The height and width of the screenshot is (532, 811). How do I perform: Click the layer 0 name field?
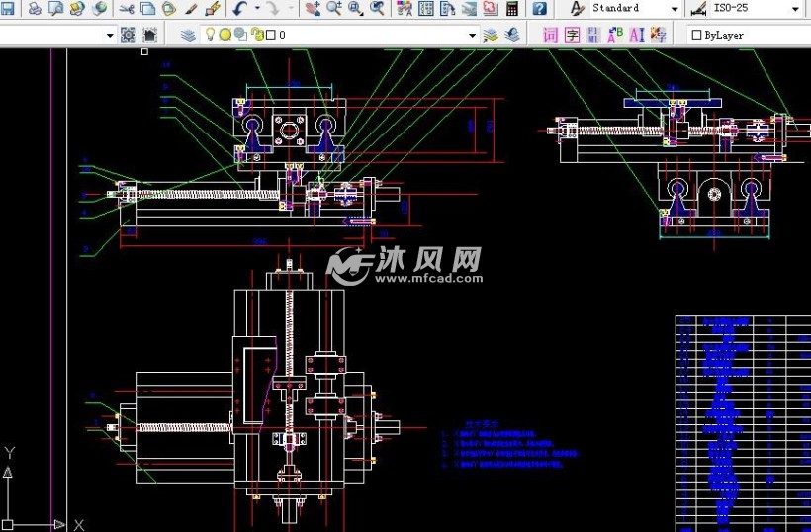click(366, 35)
